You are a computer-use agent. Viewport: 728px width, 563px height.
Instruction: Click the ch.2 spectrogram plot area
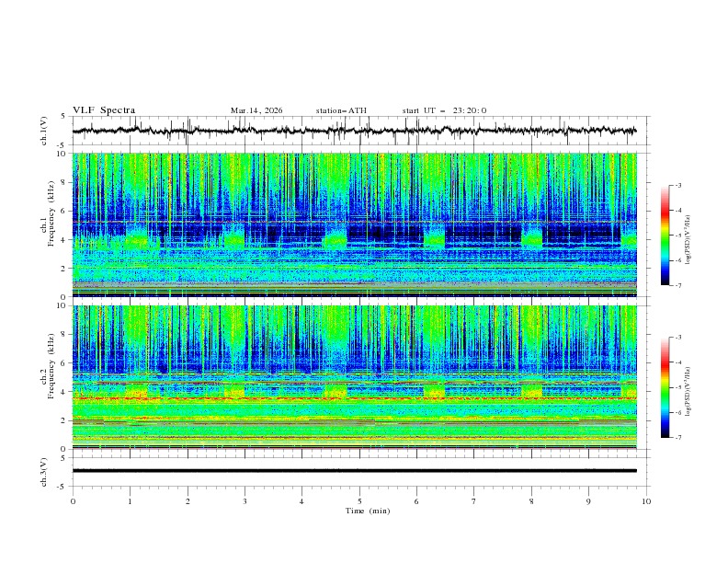(354, 377)
